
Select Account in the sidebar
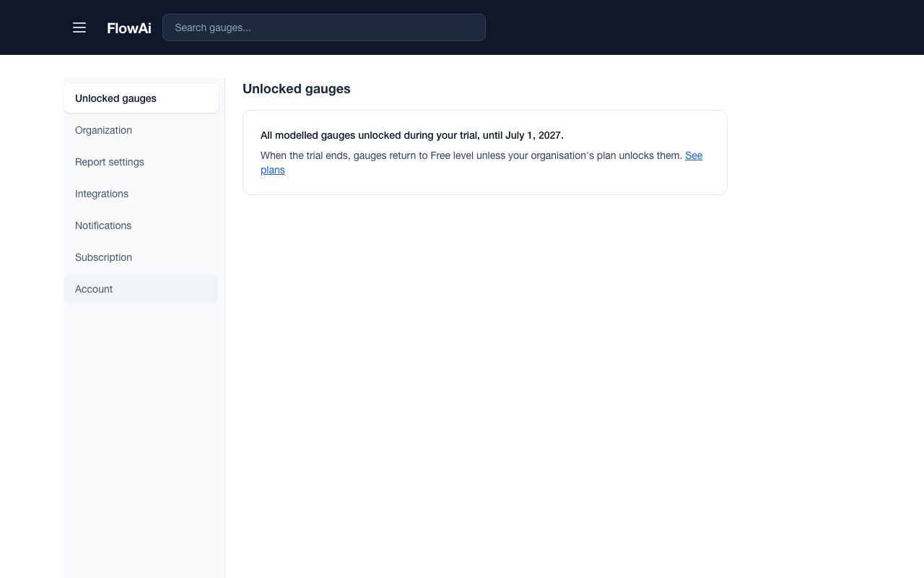click(141, 289)
